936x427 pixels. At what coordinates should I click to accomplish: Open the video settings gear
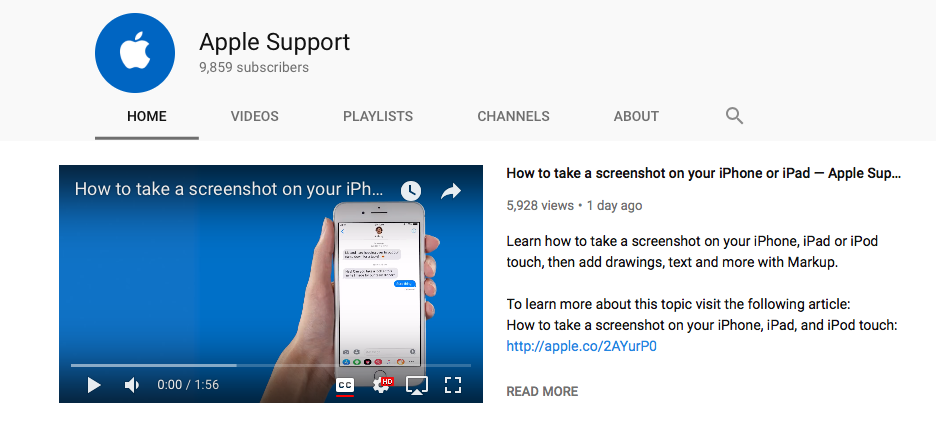pos(381,385)
